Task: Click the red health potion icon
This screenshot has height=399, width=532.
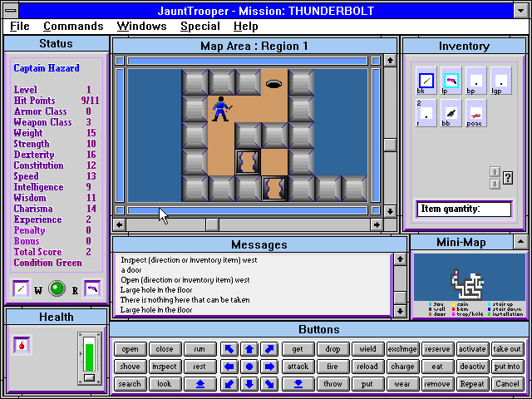Action: click(22, 345)
